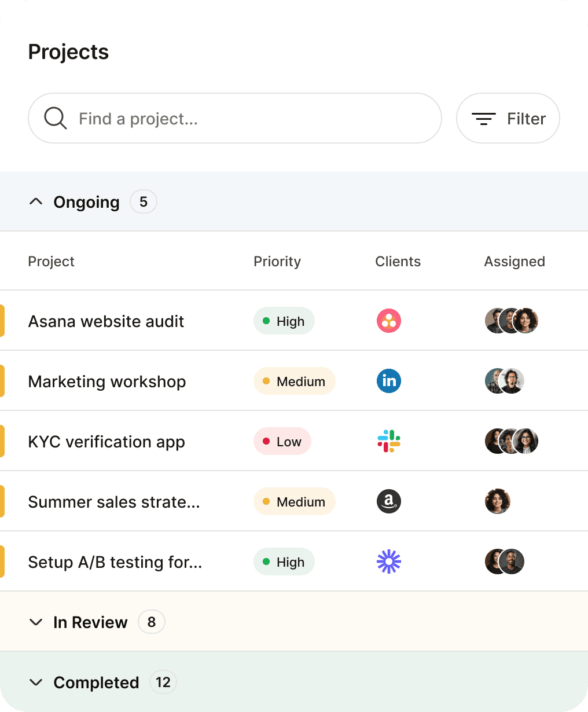Screen dimensions: 588x712
Task: Click the Completed count badge 12
Action: coord(163,682)
